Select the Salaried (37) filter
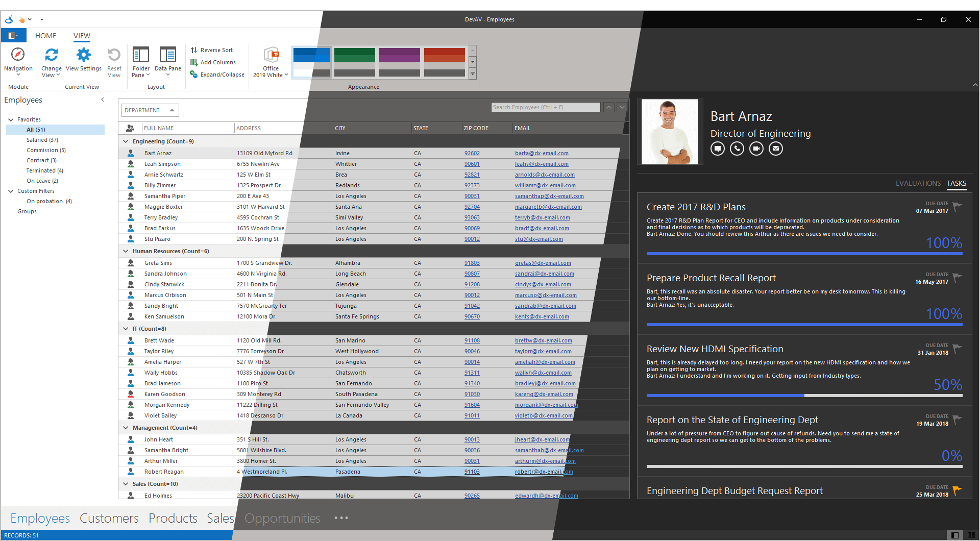Viewport: 980px width, 541px height. [x=42, y=139]
